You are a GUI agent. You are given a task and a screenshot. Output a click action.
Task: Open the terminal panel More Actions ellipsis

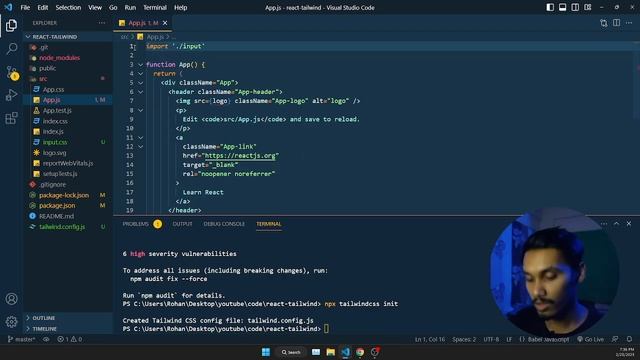pyautogui.click(x=604, y=224)
